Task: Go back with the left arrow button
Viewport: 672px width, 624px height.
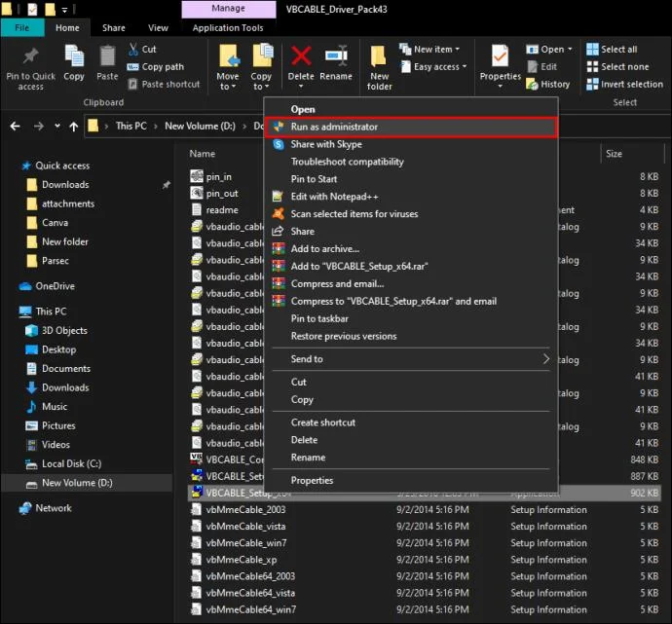Action: click(x=15, y=127)
